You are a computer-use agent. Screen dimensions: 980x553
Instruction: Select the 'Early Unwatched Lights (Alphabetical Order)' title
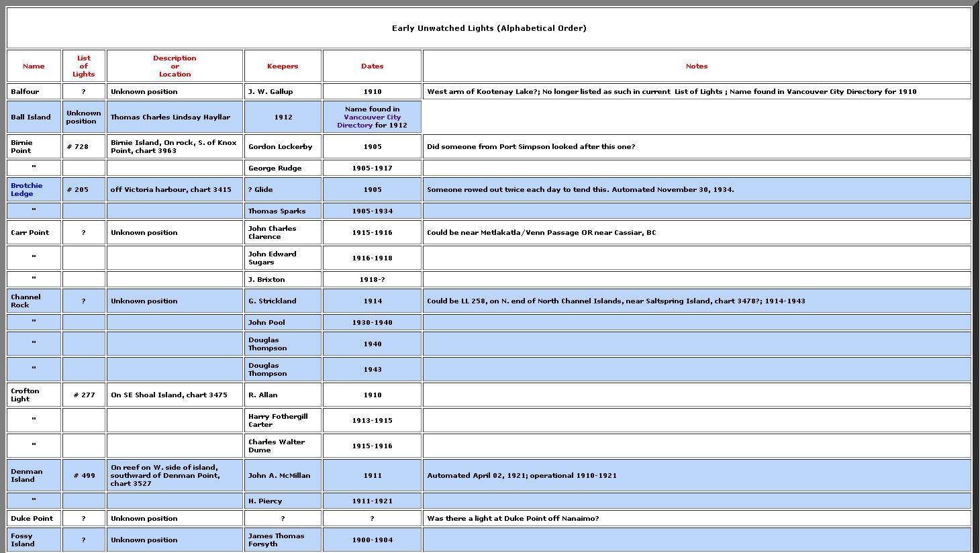tap(489, 28)
